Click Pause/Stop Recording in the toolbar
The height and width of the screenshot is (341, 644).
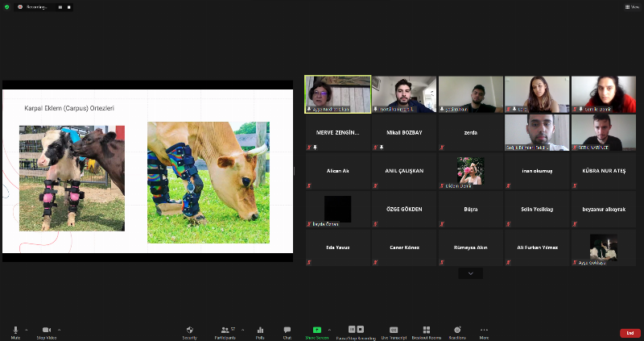(x=356, y=331)
